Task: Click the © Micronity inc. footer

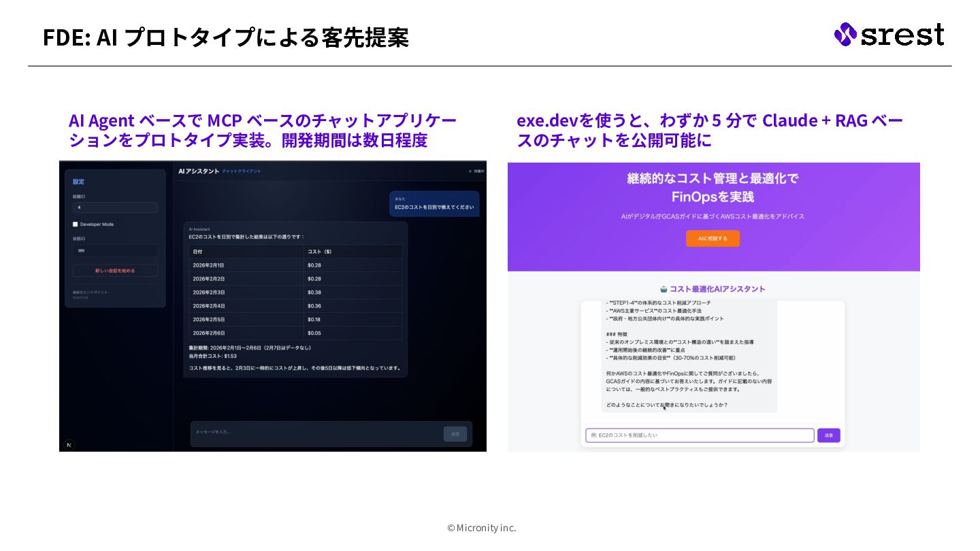Action: pos(482,528)
